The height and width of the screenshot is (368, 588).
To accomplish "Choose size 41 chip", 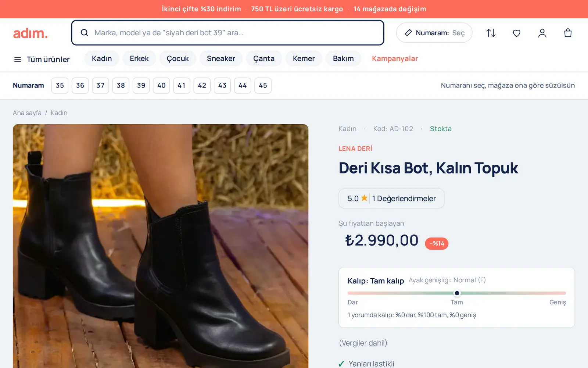I will click(x=182, y=86).
